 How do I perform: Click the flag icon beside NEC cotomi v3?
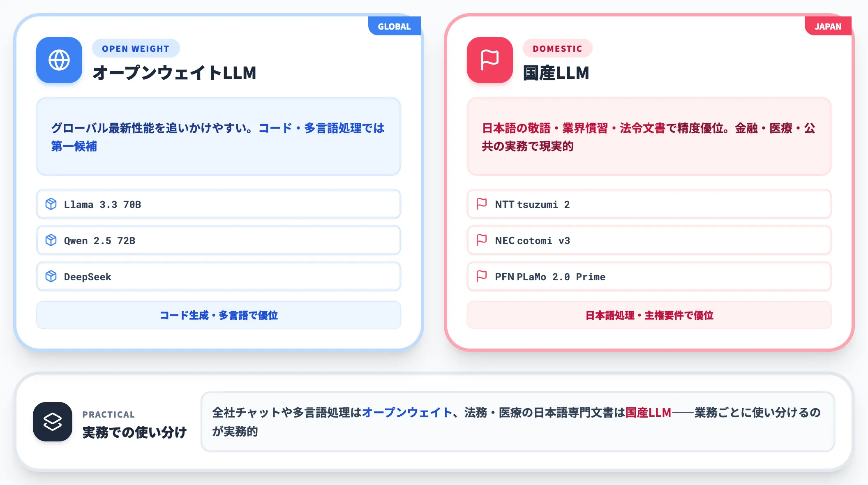click(x=482, y=240)
